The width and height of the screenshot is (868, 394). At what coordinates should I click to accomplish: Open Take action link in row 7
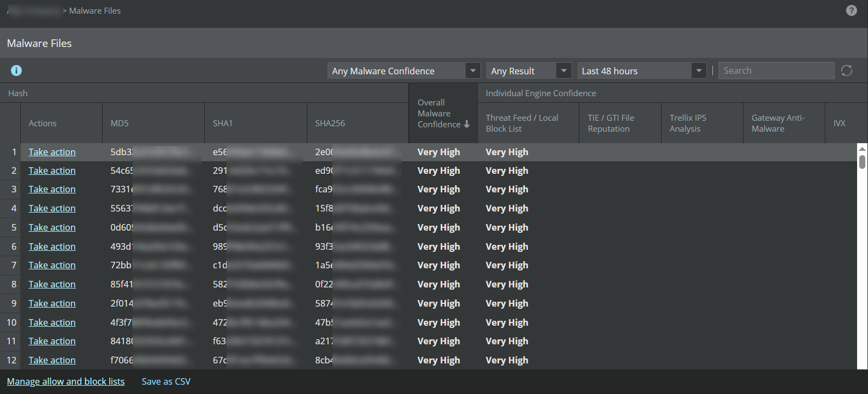pyautogui.click(x=52, y=265)
